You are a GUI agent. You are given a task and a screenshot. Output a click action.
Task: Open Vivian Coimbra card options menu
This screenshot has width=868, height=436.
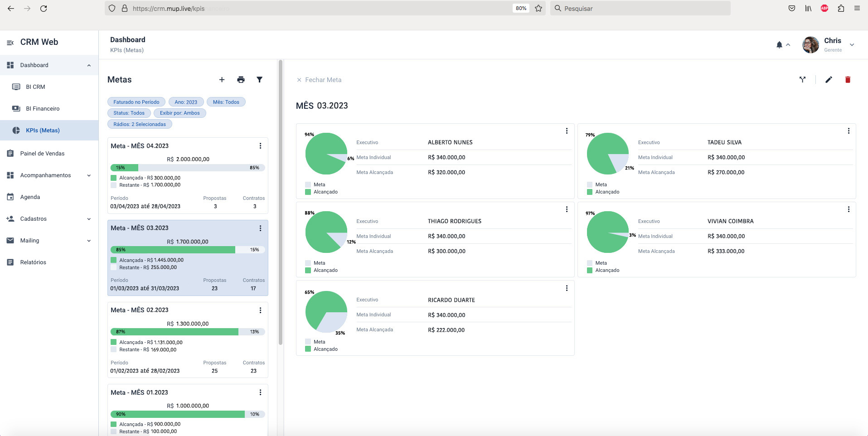(849, 209)
